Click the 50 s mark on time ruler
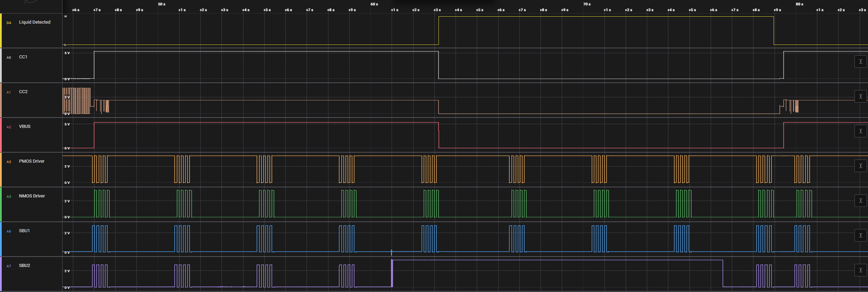Viewport: 868px width, 292px height. [161, 4]
